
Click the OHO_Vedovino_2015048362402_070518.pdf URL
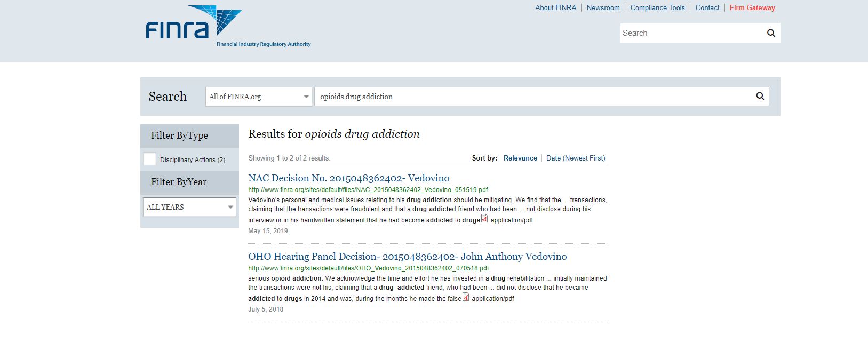click(369, 268)
